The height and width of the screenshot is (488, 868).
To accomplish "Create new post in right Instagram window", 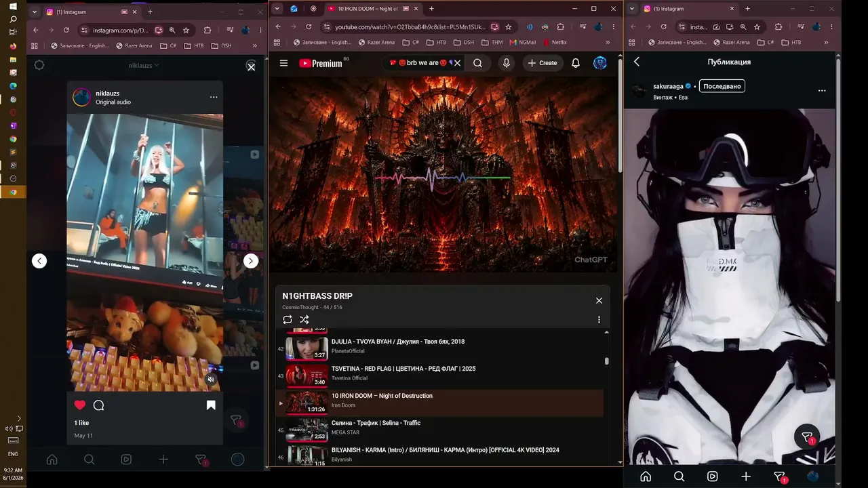I will click(746, 476).
